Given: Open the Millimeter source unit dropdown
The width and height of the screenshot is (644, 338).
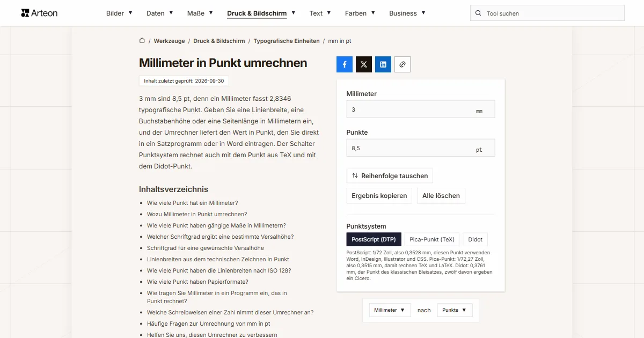Looking at the screenshot, I should coord(390,310).
